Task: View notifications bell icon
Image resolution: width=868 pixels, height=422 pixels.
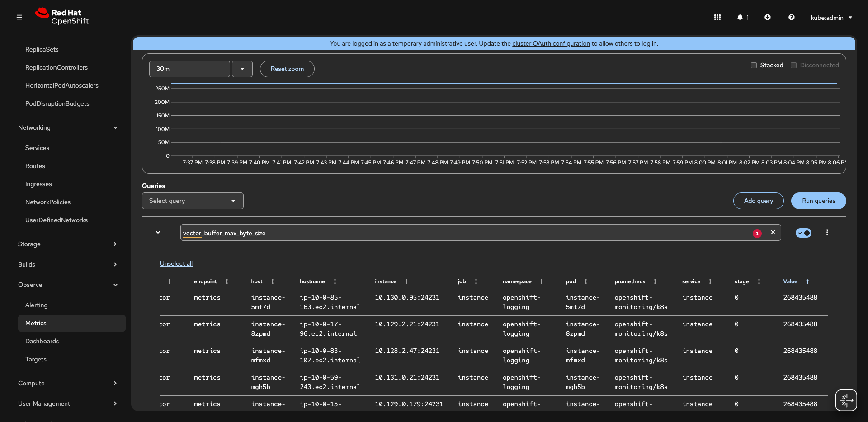Action: pos(740,17)
